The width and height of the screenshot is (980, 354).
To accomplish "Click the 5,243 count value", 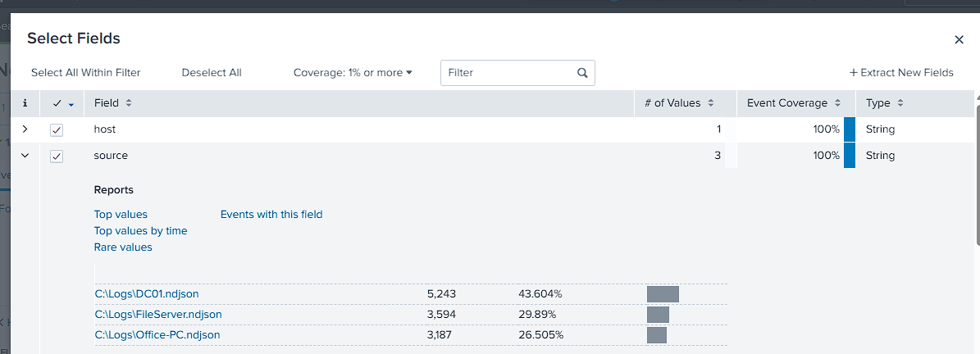I will pos(441,293).
